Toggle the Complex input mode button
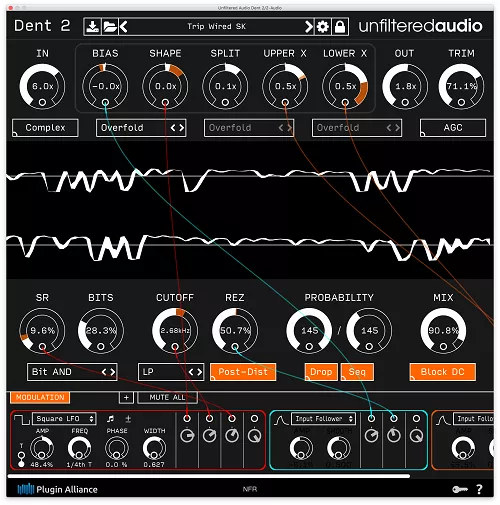The width and height of the screenshot is (500, 505). coord(45,128)
